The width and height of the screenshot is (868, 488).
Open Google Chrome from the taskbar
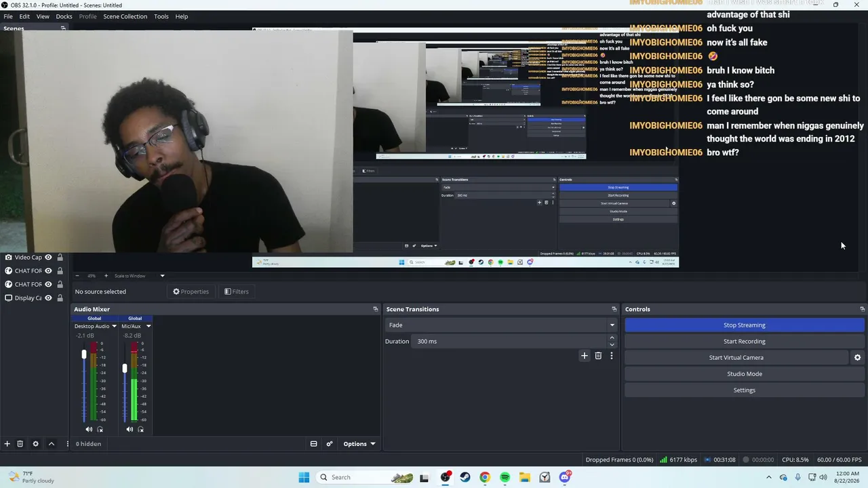484,477
